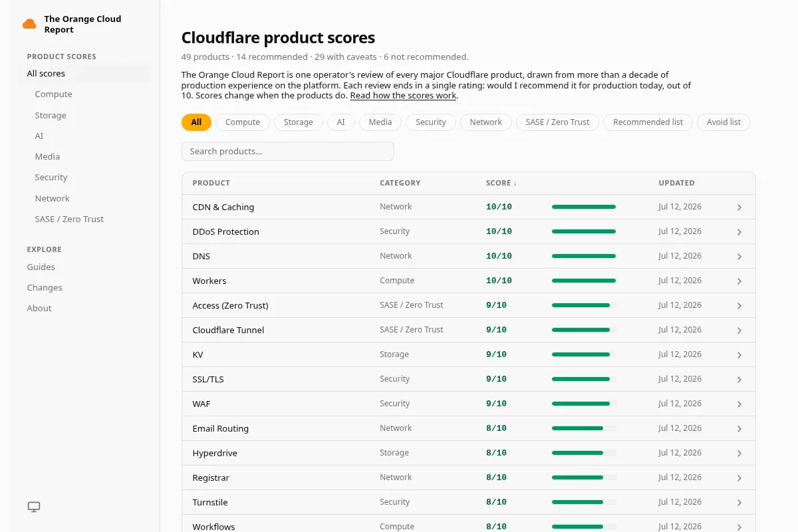Open the Hyperdrive product name
798x532 pixels.
pyautogui.click(x=215, y=453)
